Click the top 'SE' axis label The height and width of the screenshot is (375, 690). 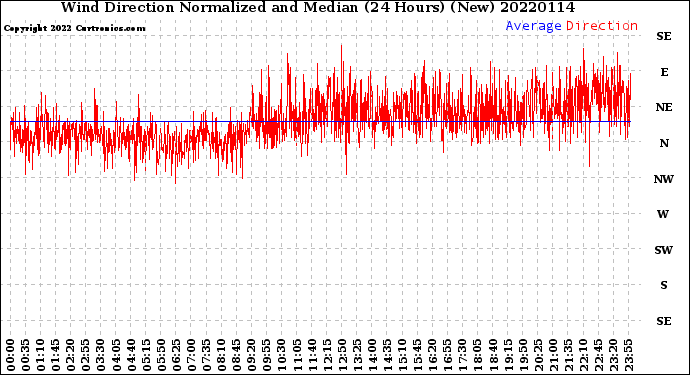point(664,37)
